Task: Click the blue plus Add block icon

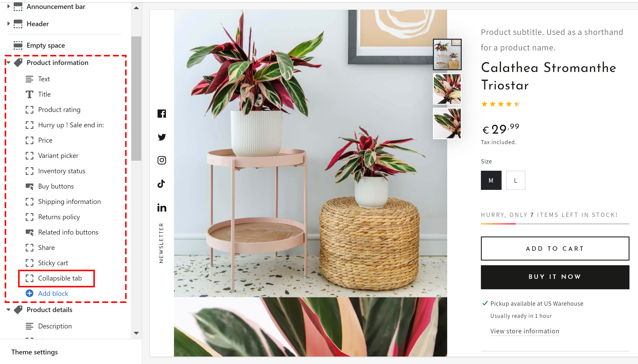Action: pos(30,293)
